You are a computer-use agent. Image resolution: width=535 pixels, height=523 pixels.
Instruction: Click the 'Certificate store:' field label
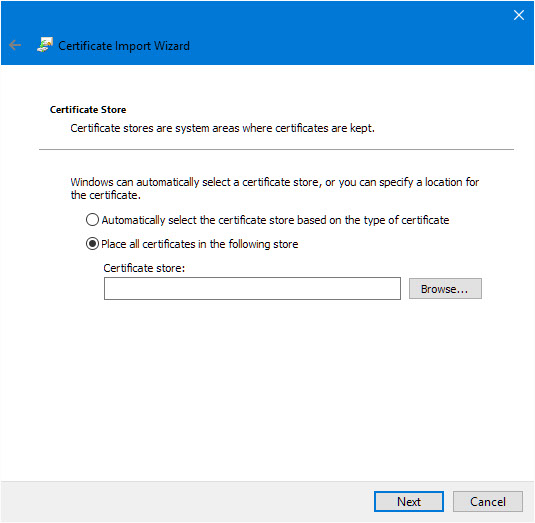tap(144, 268)
